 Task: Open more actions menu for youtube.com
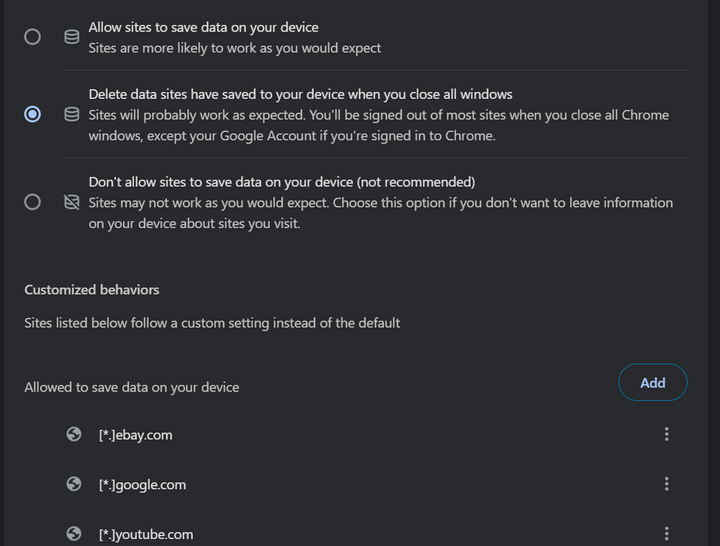point(667,533)
